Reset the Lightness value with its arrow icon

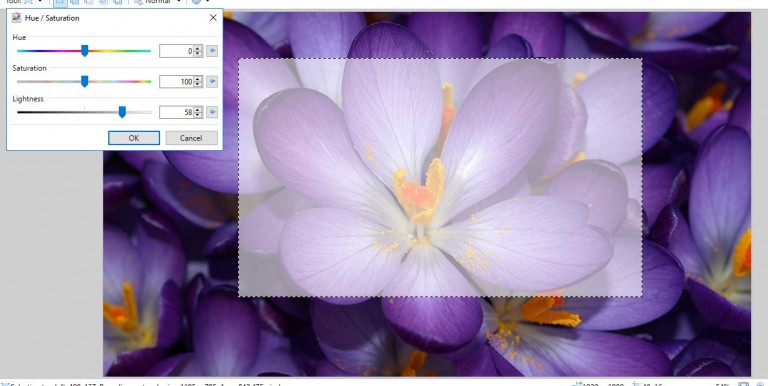click(x=212, y=112)
